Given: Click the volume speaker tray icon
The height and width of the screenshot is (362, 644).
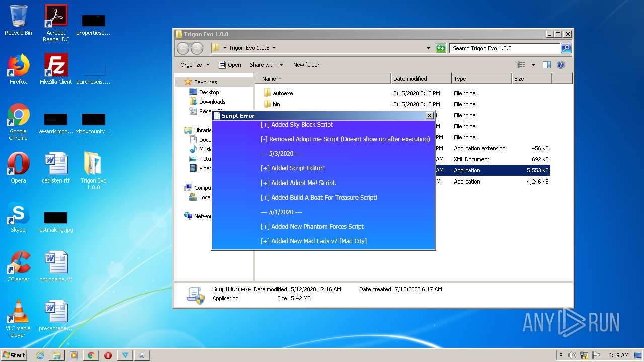Looking at the screenshot, I should pyautogui.click(x=572, y=355).
